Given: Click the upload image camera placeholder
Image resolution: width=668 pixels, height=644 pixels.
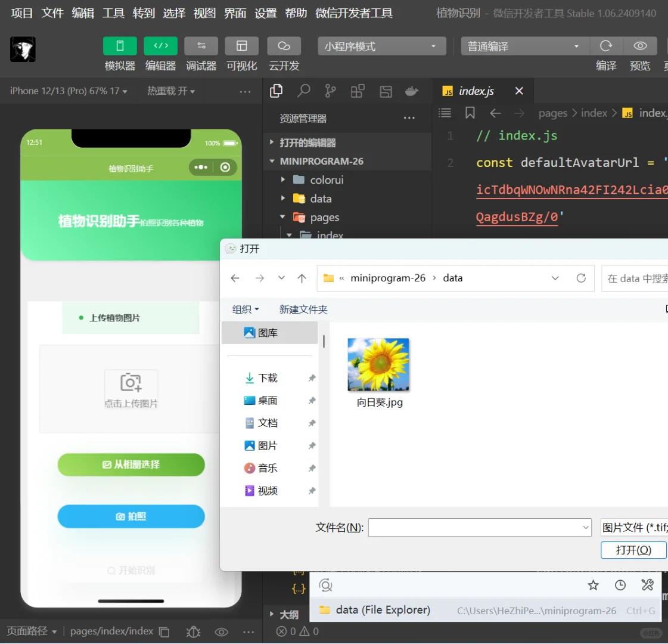Looking at the screenshot, I should 131,389.
